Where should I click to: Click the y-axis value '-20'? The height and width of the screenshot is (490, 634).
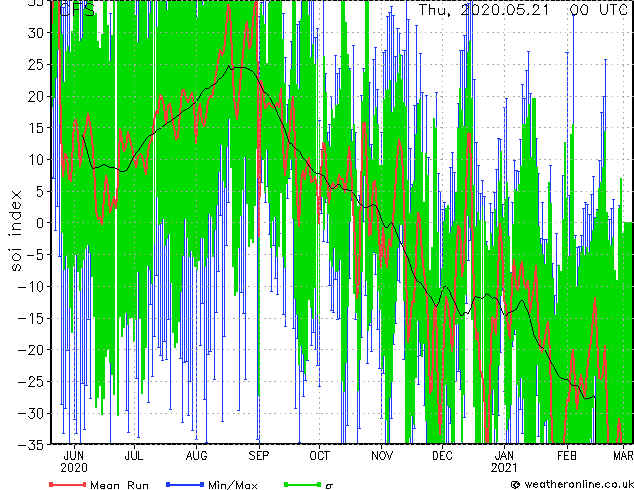click(32, 350)
